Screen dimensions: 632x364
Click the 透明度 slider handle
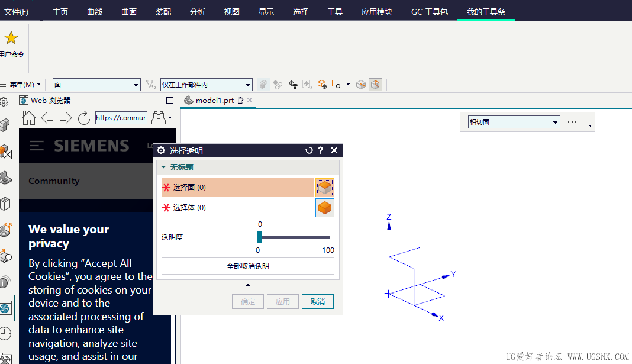(x=259, y=237)
